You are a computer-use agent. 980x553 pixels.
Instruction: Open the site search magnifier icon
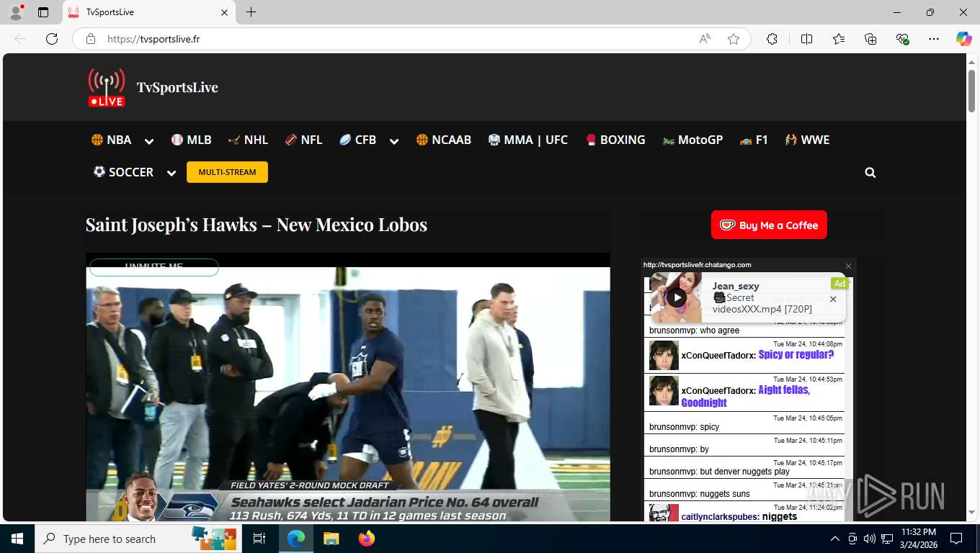[870, 173]
